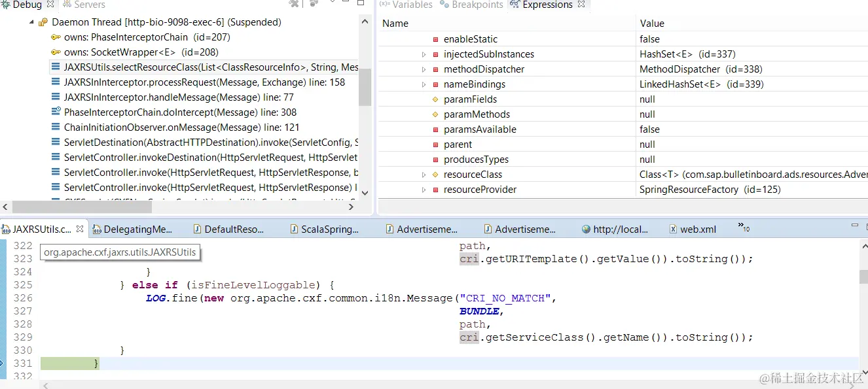
Task: Open the DelegatingMe... editor tab
Action: coord(132,229)
